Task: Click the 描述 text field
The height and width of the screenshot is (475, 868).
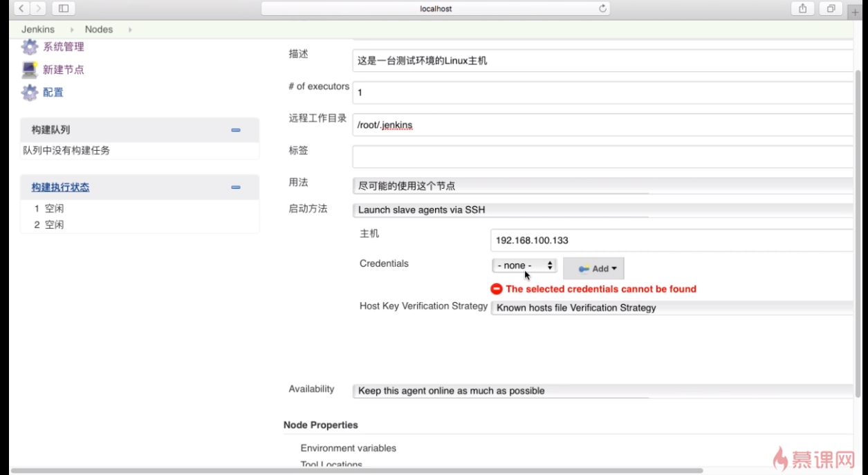Action: pyautogui.click(x=602, y=60)
